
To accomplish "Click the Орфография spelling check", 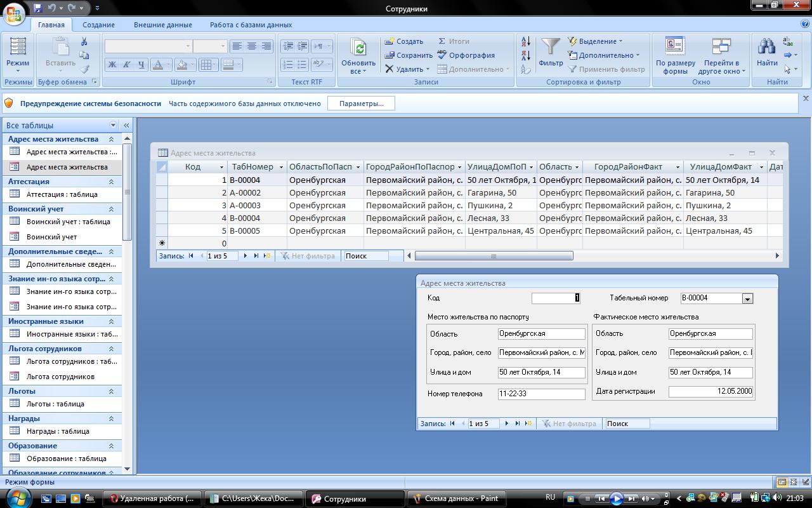I will 466,55.
